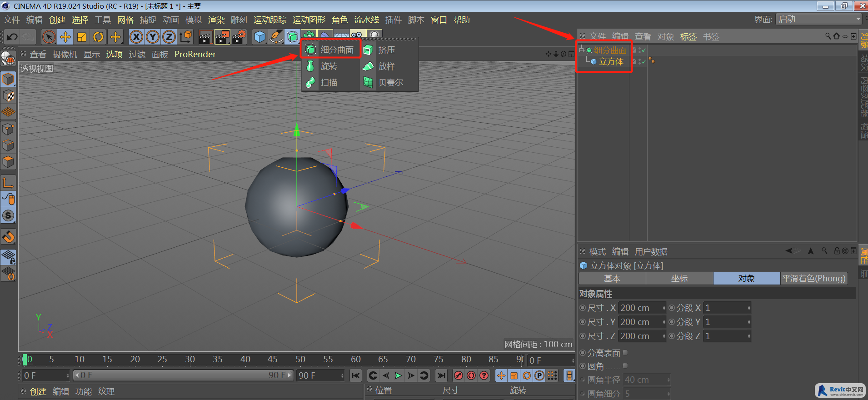
Task: Activate the Move tool in top toolbar
Action: 65,37
